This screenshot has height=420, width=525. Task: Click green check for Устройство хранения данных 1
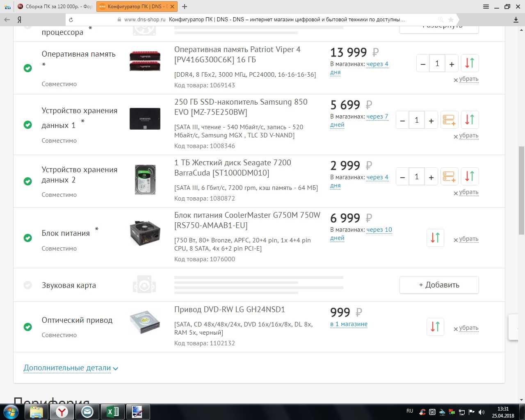point(28,125)
